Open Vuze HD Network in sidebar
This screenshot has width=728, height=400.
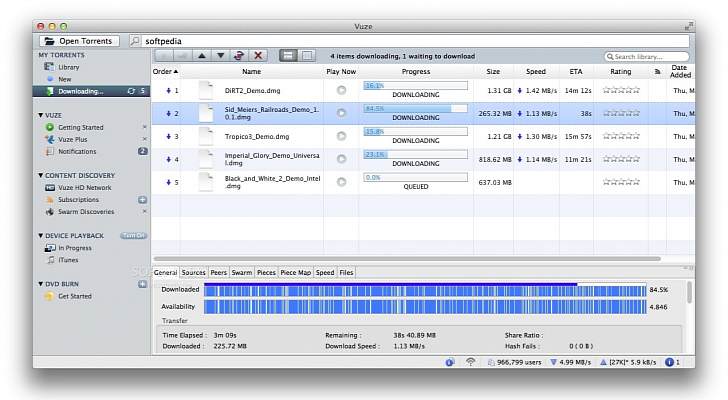pyautogui.click(x=84, y=187)
